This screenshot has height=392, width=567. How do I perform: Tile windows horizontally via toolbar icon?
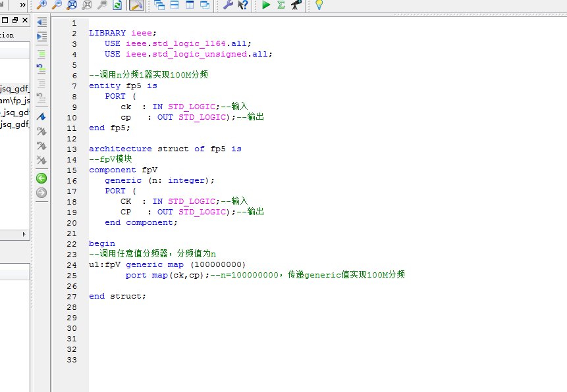(175, 5)
